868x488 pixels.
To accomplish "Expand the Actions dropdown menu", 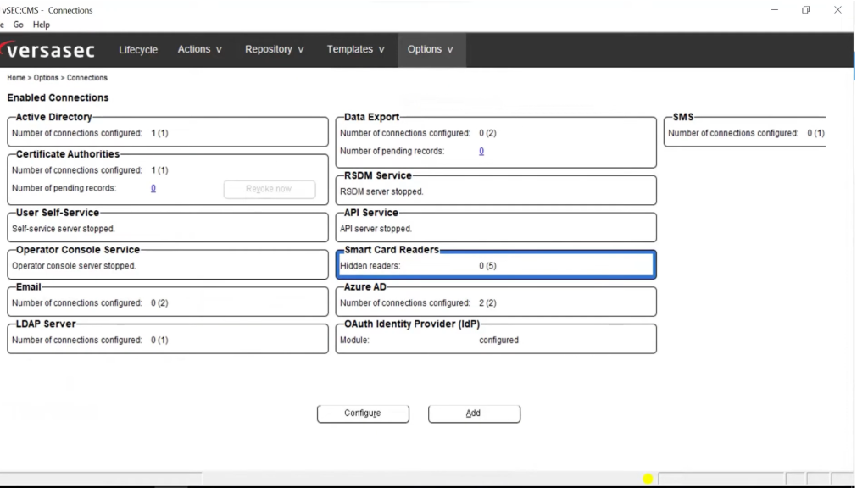I will point(199,49).
